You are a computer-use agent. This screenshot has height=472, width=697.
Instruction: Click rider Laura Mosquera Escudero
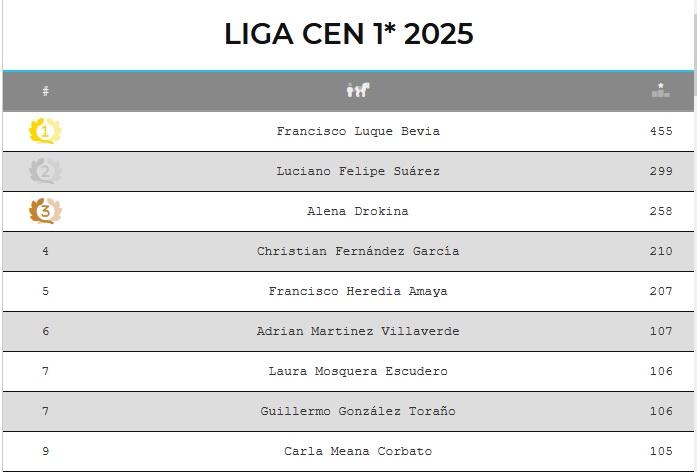coord(358,371)
